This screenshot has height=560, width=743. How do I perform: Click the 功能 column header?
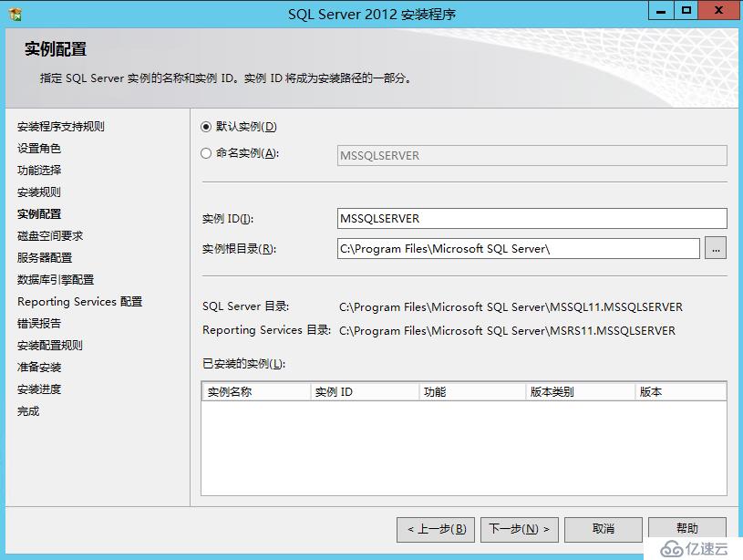[x=472, y=391]
